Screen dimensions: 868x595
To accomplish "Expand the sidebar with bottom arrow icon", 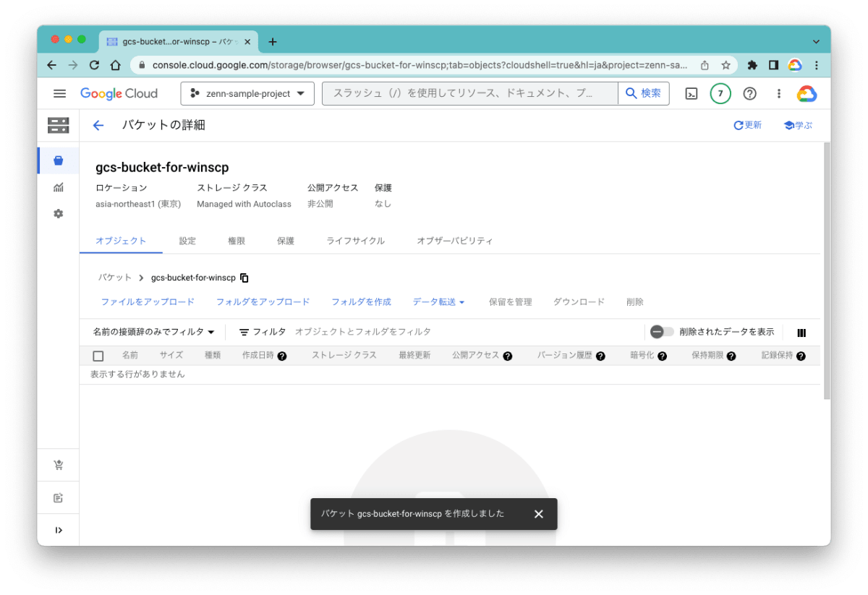I will 59,530.
